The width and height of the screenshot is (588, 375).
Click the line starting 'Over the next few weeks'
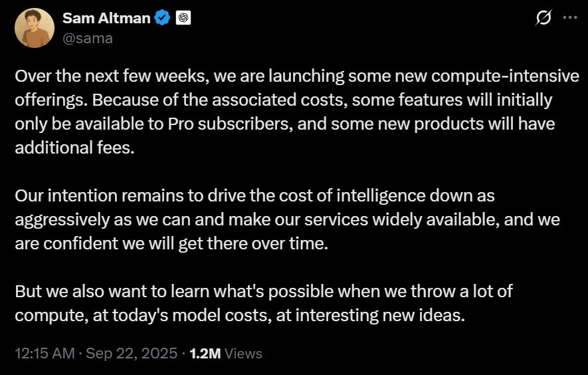tap(297, 76)
